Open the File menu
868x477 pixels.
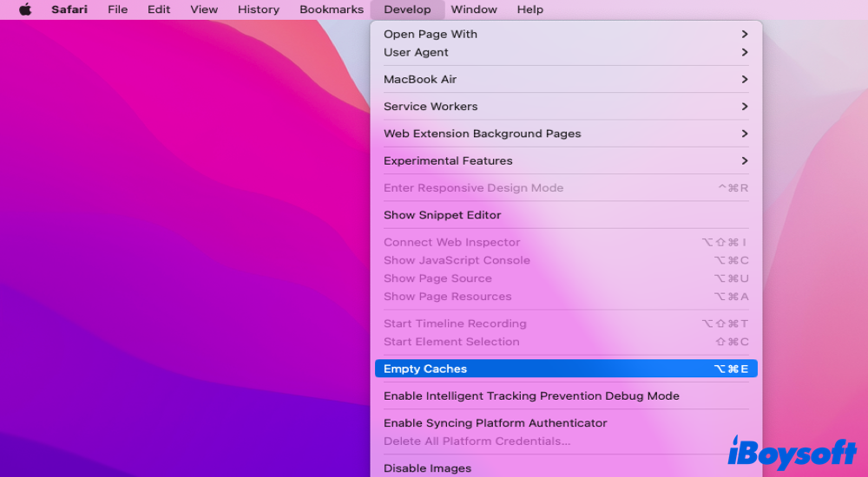[117, 10]
